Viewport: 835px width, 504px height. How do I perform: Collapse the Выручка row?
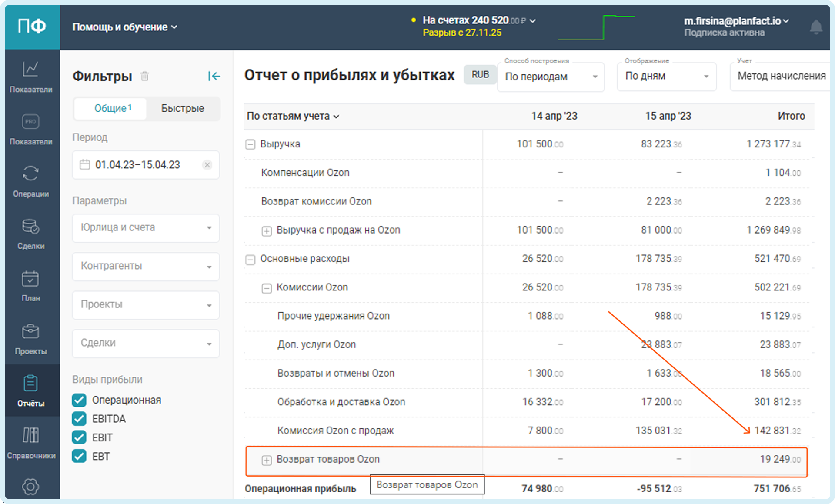[x=250, y=144]
